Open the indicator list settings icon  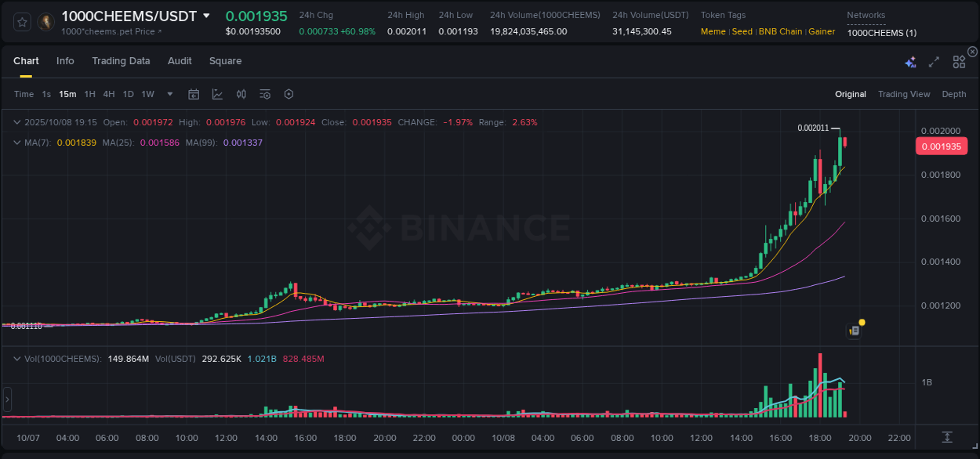pos(265,94)
